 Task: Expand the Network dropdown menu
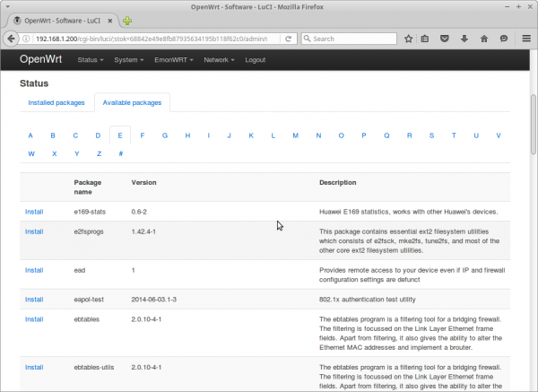[219, 60]
